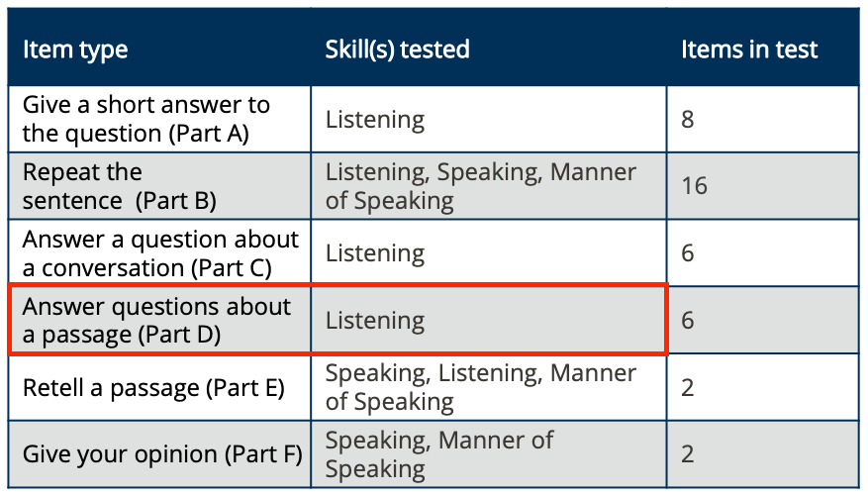The height and width of the screenshot is (496, 868).
Task: Select the Listening cell in Part A row
Action: tap(375, 120)
